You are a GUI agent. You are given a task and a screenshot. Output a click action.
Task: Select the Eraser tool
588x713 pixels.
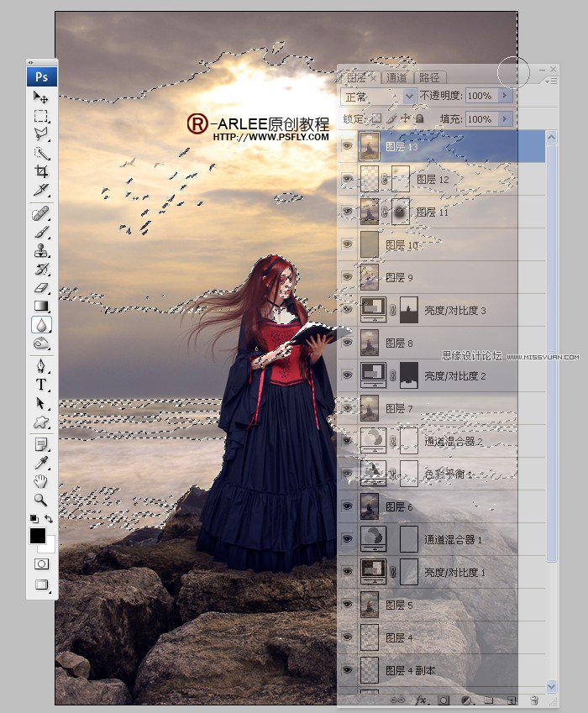(41, 288)
